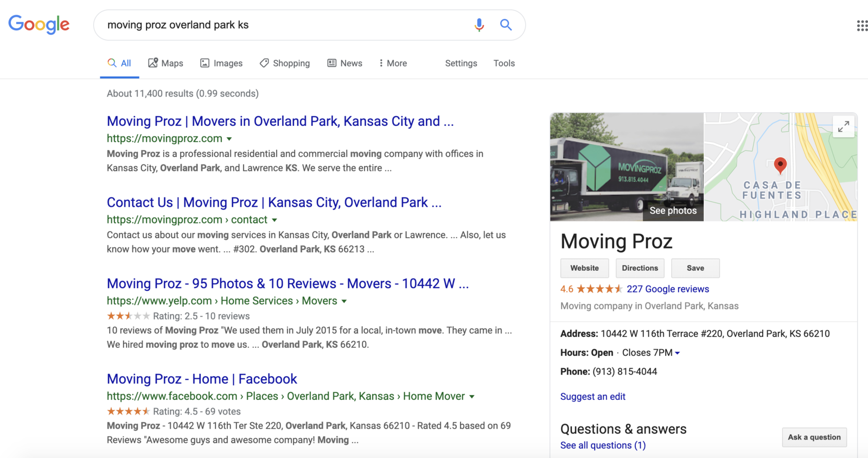Click the Website button
The image size is (868, 458).
tap(584, 268)
